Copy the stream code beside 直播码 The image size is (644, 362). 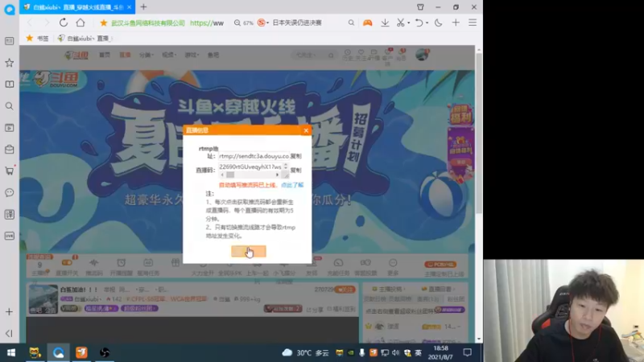point(295,170)
